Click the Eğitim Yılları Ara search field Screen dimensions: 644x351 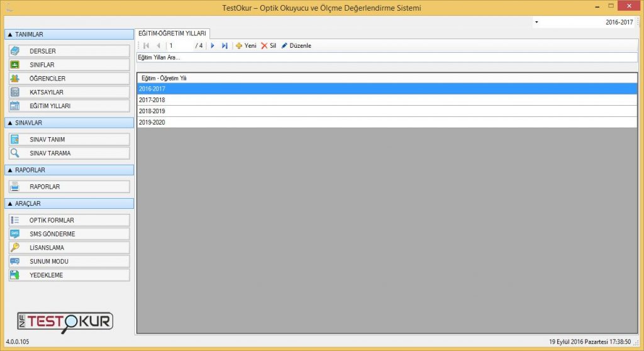point(387,57)
